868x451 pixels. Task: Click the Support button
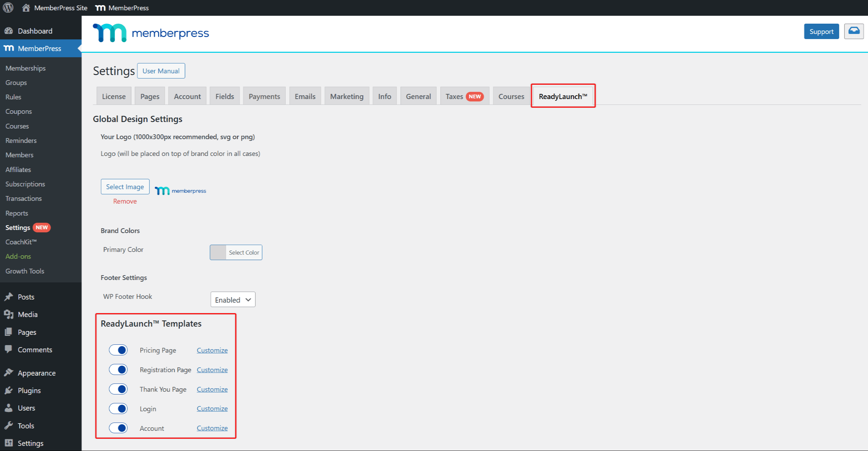821,31
